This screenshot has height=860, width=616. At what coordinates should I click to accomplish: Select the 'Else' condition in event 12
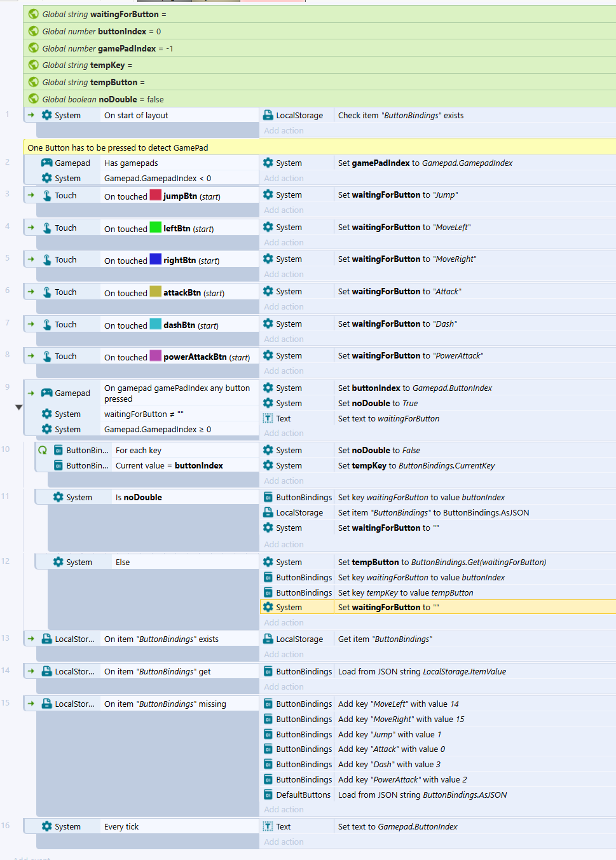point(123,562)
